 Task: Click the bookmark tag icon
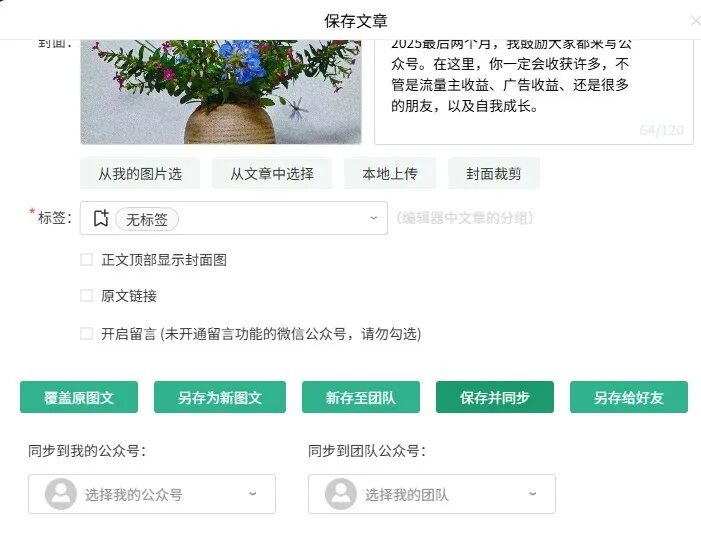tap(101, 218)
